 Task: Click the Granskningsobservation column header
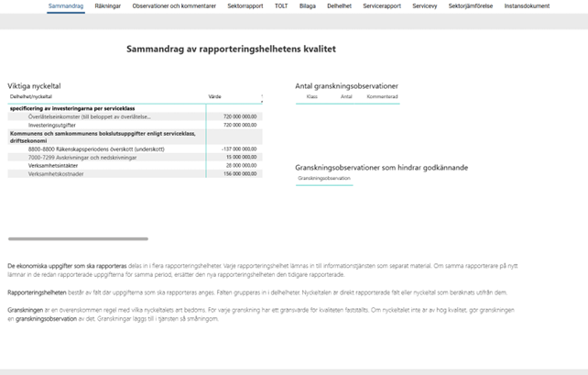pos(324,179)
